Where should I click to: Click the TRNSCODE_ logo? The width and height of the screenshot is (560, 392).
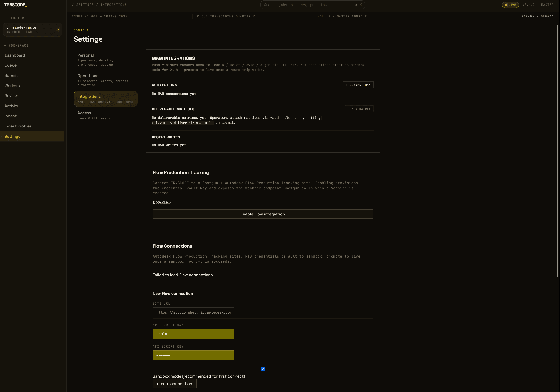click(16, 5)
